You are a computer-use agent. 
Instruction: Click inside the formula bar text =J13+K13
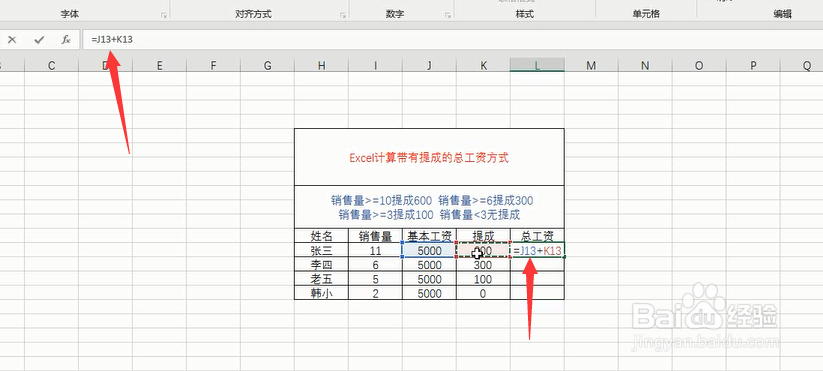112,40
